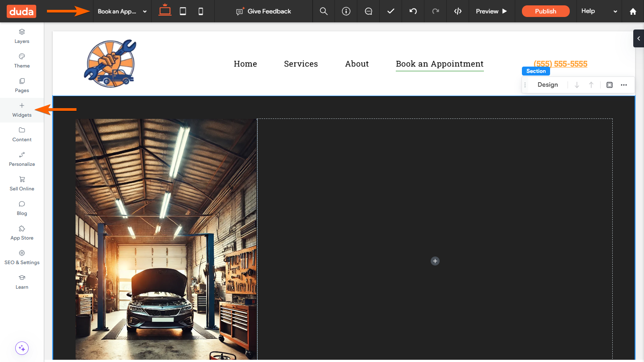Select desktop device view
This screenshot has width=644, height=362.
point(165,10)
